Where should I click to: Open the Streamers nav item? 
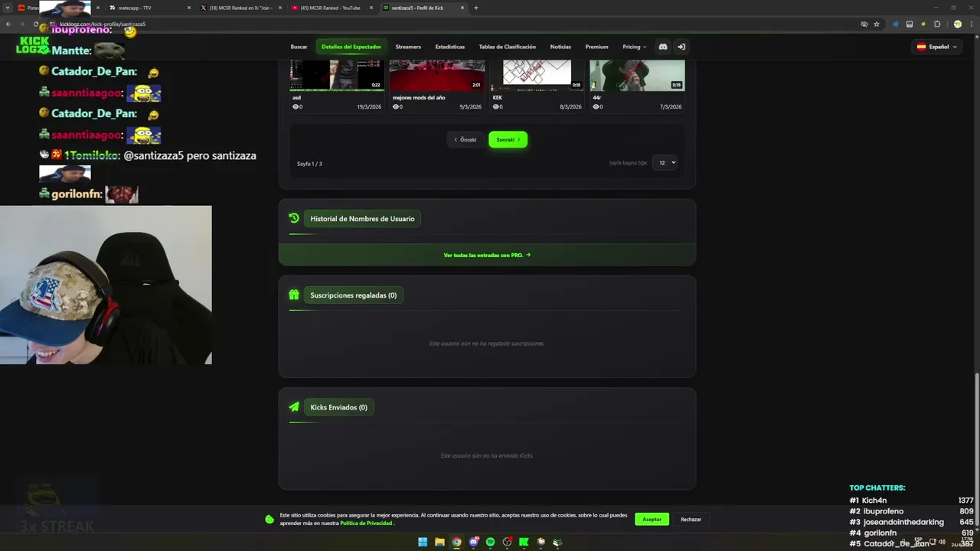408,47
